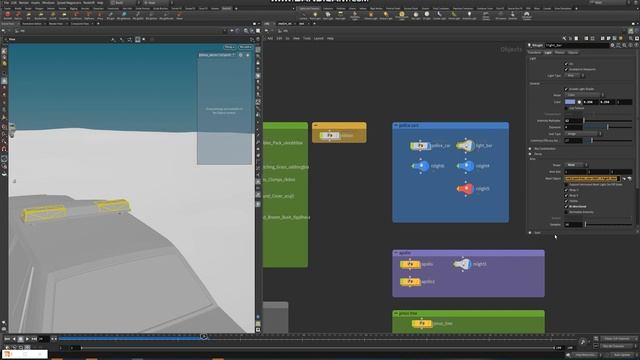Switch to the Transform parameter tab
The width and height of the screenshot is (640, 360).
tap(534, 52)
